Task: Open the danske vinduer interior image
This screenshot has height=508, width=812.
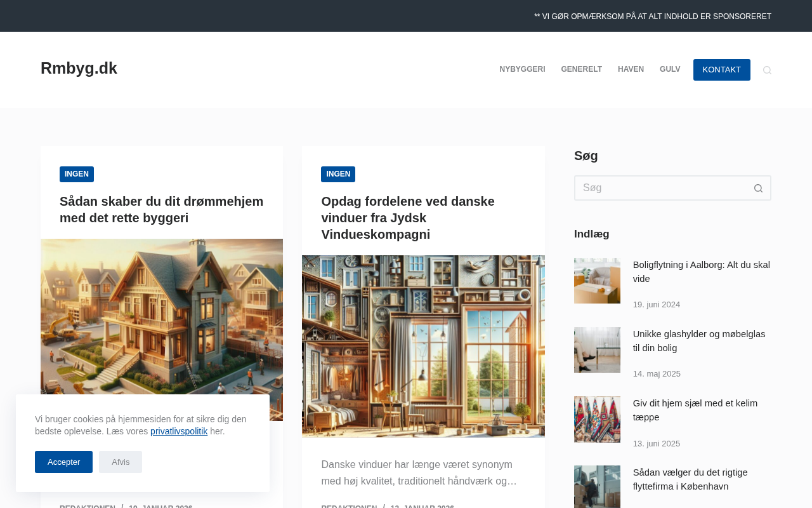Action: [x=423, y=346]
